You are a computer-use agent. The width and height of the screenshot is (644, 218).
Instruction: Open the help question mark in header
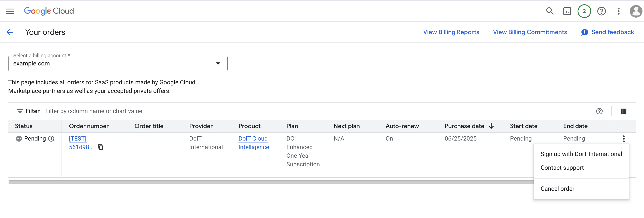click(601, 11)
